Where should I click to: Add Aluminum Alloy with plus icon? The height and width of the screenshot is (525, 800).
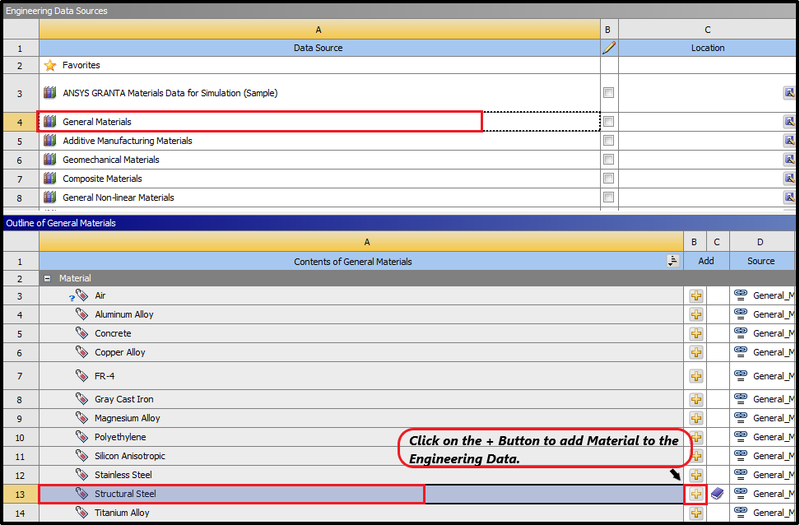point(696,315)
